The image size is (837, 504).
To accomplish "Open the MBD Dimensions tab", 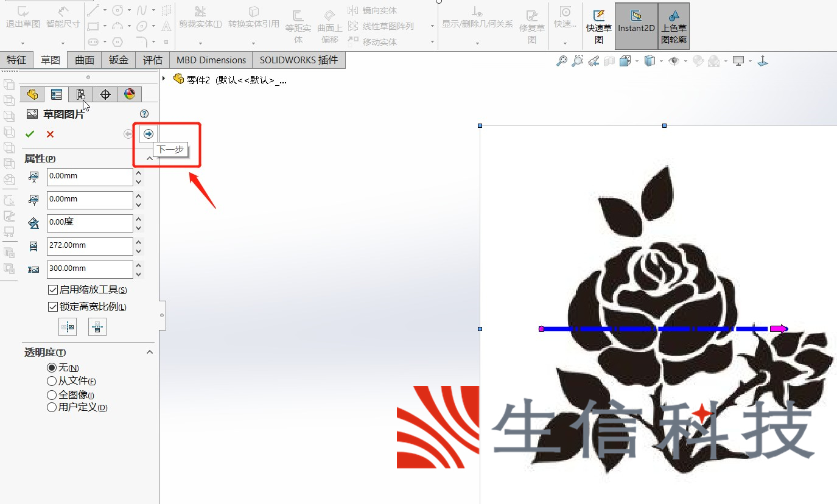I will pyautogui.click(x=211, y=60).
